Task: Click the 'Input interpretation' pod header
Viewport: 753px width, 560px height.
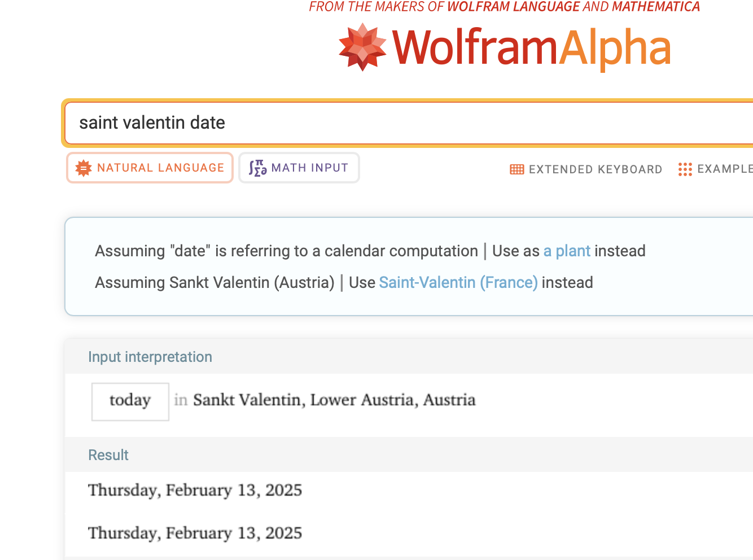Action: point(150,357)
